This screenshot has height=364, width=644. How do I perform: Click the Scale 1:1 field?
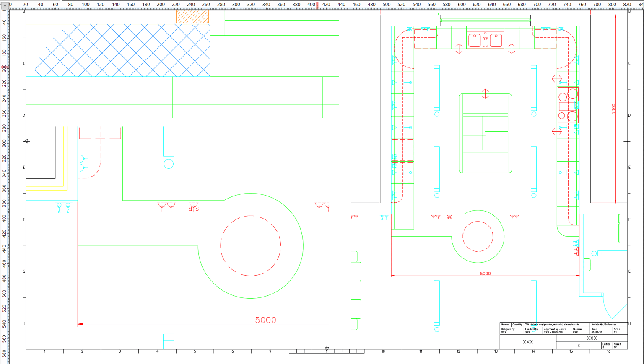(x=620, y=330)
